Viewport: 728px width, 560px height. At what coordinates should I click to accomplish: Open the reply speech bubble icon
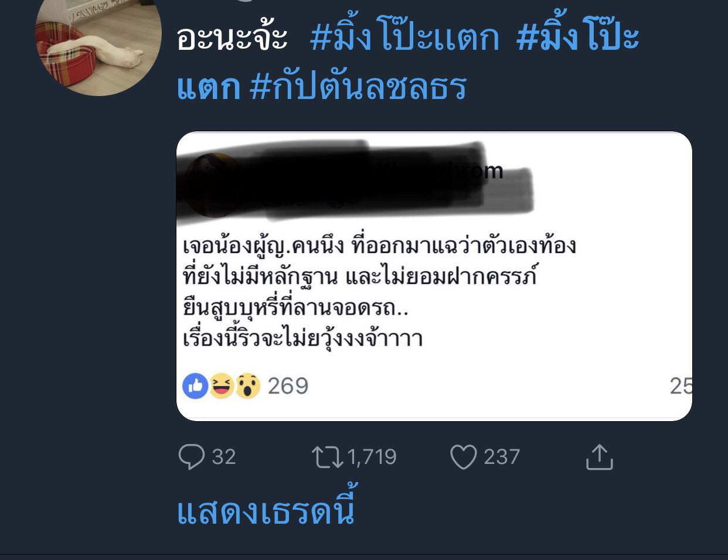pyautogui.click(x=191, y=457)
